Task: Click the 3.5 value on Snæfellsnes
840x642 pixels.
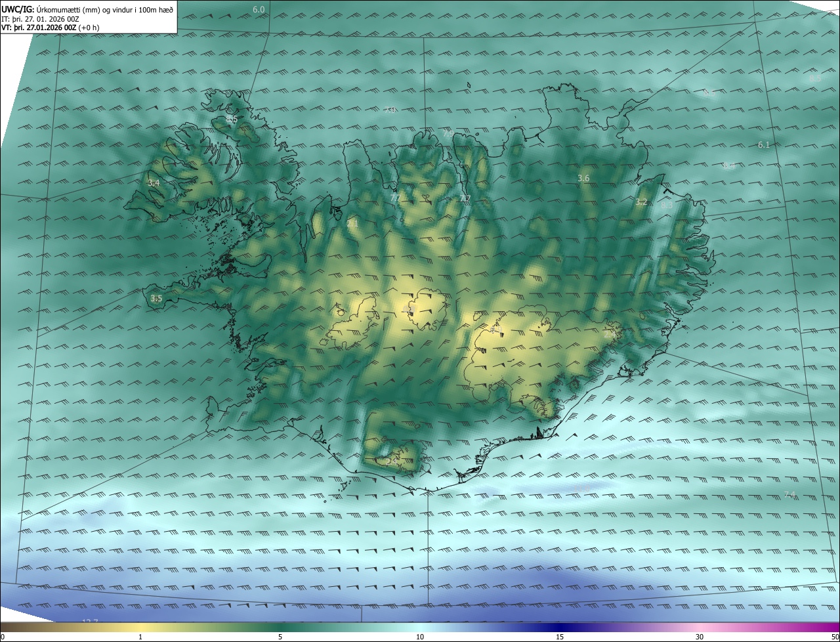Action: [156, 299]
